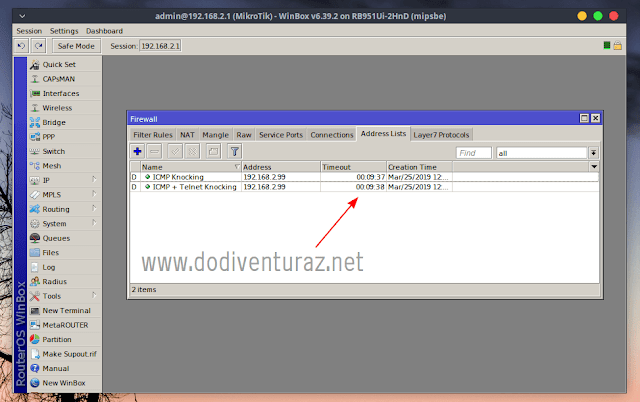
Task: Expand the IP submenu
Action: (x=94, y=180)
